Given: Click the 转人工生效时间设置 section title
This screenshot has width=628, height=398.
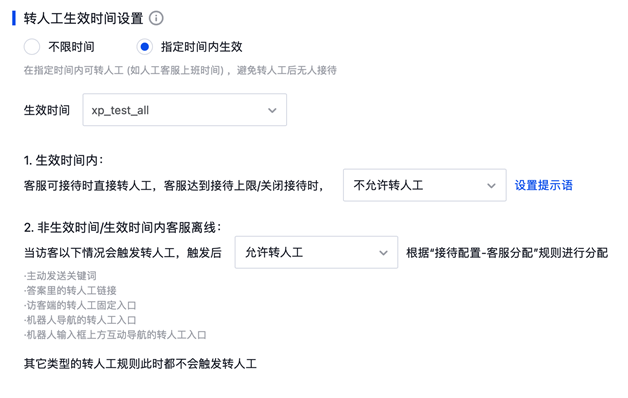Looking at the screenshot, I should tap(83, 18).
